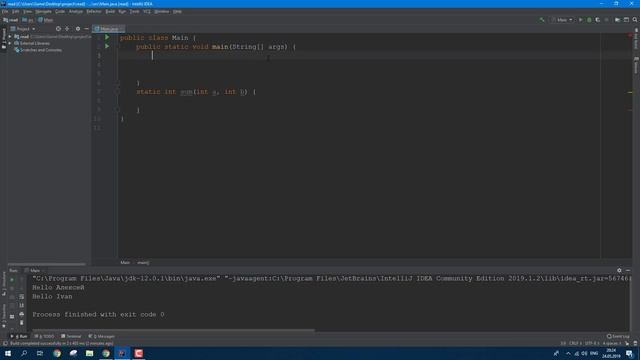
Task: Expand the read project tree node
Action: [x=10, y=37]
